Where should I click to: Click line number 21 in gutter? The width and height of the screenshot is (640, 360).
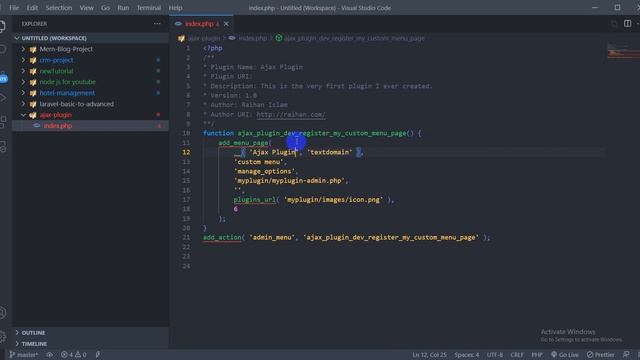(186, 237)
